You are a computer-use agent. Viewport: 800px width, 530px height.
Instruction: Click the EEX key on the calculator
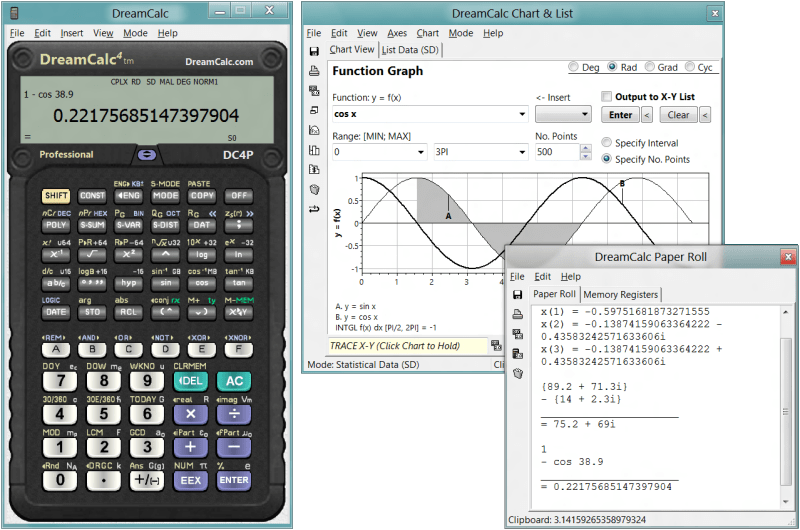[191, 481]
